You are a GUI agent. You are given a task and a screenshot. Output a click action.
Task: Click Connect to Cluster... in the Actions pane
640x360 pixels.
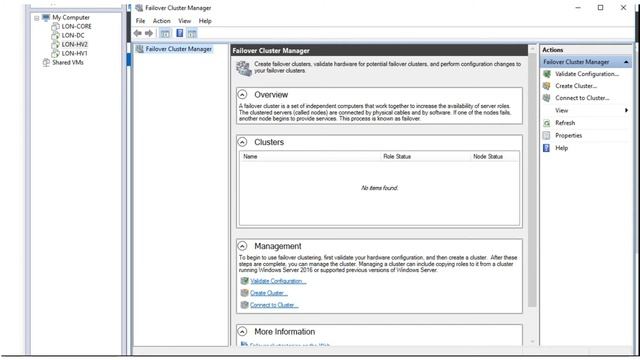coord(582,98)
